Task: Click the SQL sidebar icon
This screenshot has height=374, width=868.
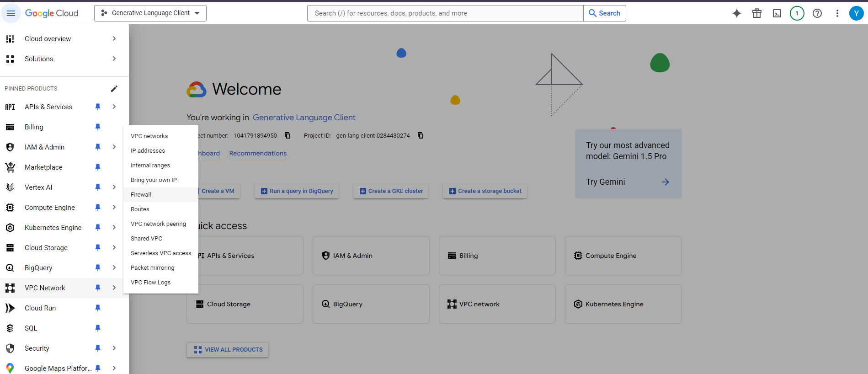Action: tap(10, 328)
